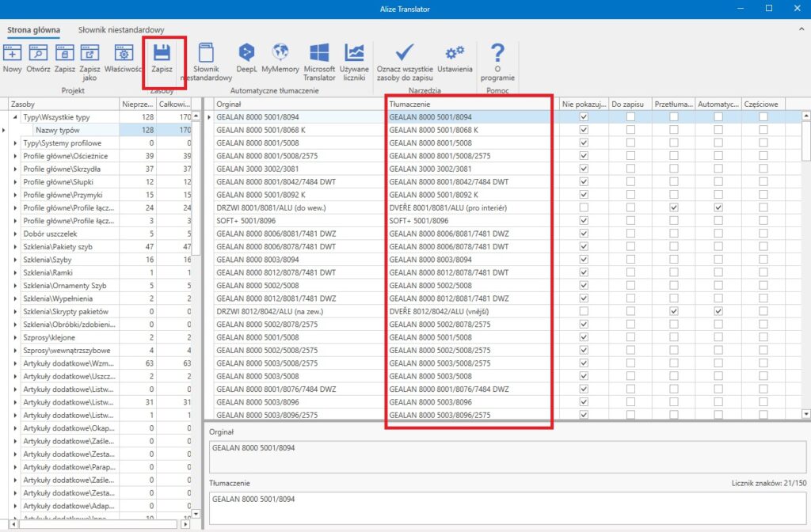Screen dimensions: 811x532
Task: Run Microsoft Translator
Action: point(319,62)
